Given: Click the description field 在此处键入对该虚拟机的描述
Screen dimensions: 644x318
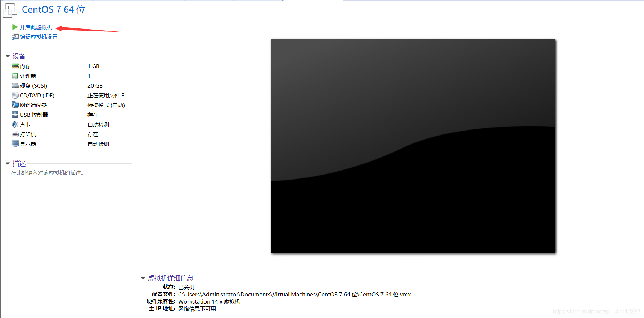Looking at the screenshot, I should pos(48,173).
